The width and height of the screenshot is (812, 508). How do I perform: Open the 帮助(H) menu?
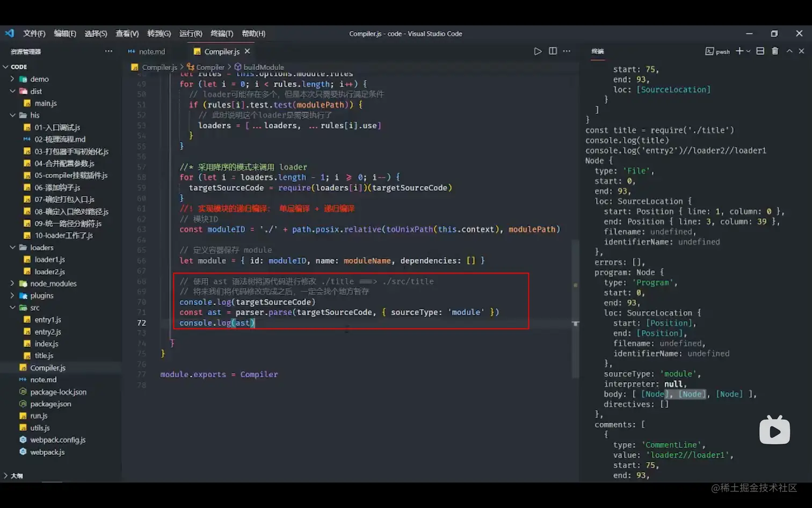click(253, 33)
